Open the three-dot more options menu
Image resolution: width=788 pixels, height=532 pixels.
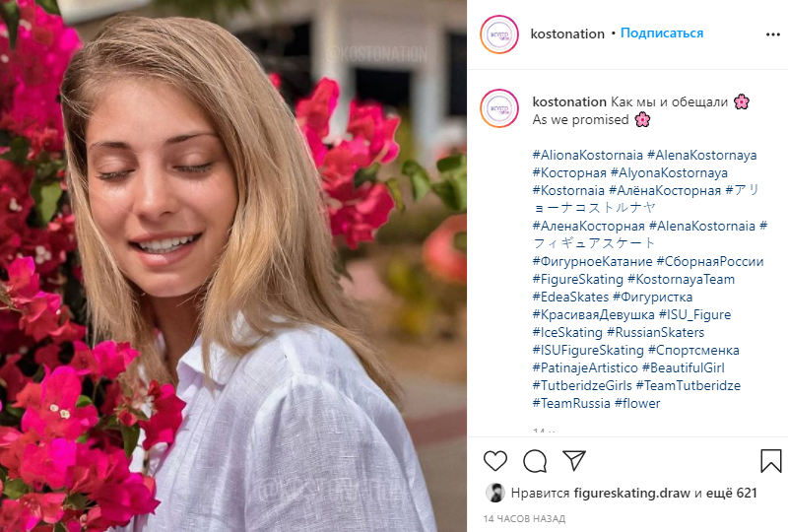tap(772, 33)
